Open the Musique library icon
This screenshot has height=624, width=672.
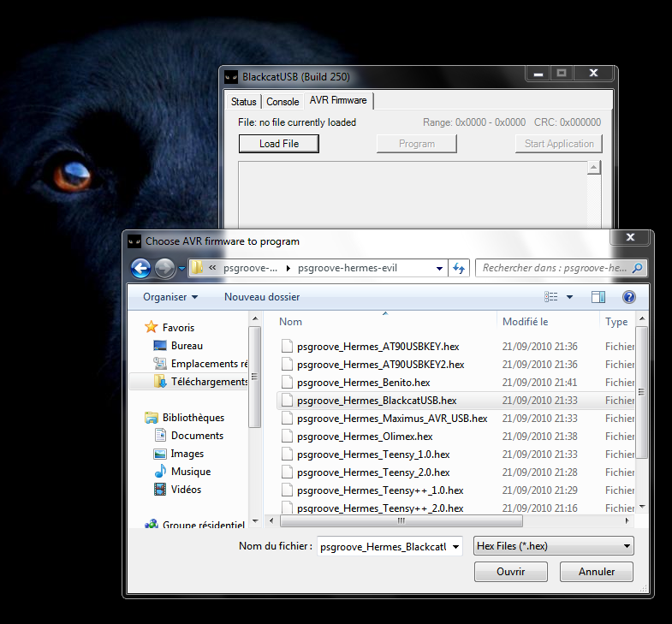pos(160,472)
